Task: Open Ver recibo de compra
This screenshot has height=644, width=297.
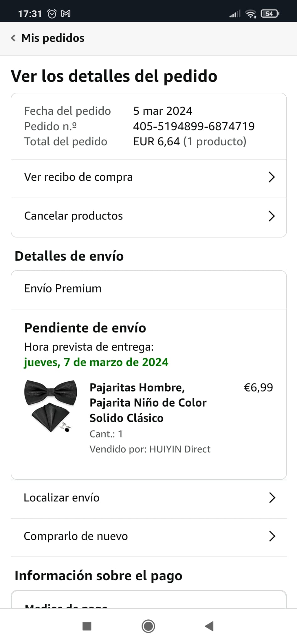Action: [79, 177]
